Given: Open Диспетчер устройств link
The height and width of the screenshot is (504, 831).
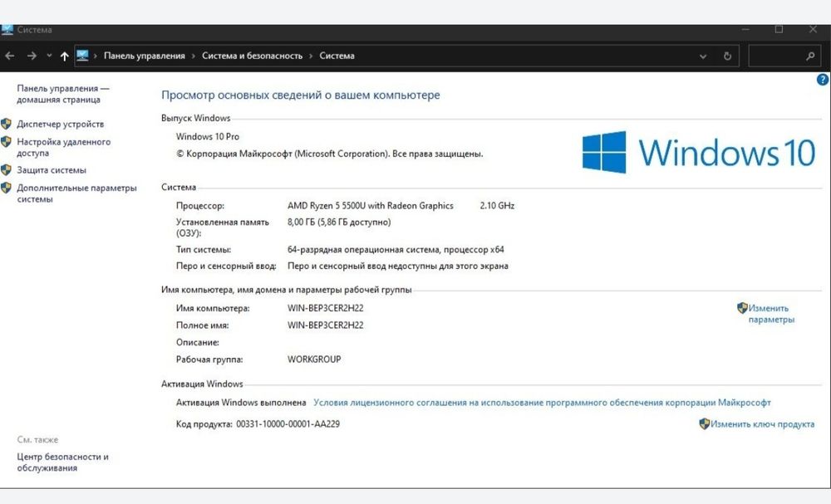Looking at the screenshot, I should 61,124.
